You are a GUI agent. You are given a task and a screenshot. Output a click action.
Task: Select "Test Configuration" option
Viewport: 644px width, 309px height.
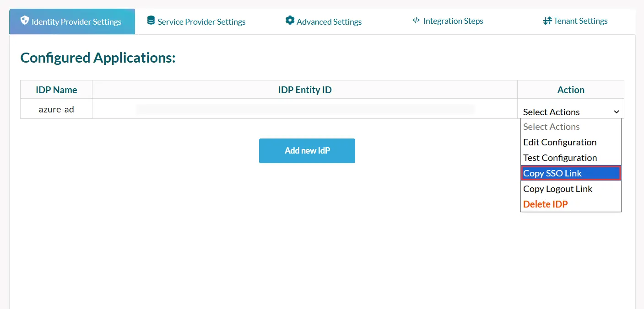[x=560, y=158]
